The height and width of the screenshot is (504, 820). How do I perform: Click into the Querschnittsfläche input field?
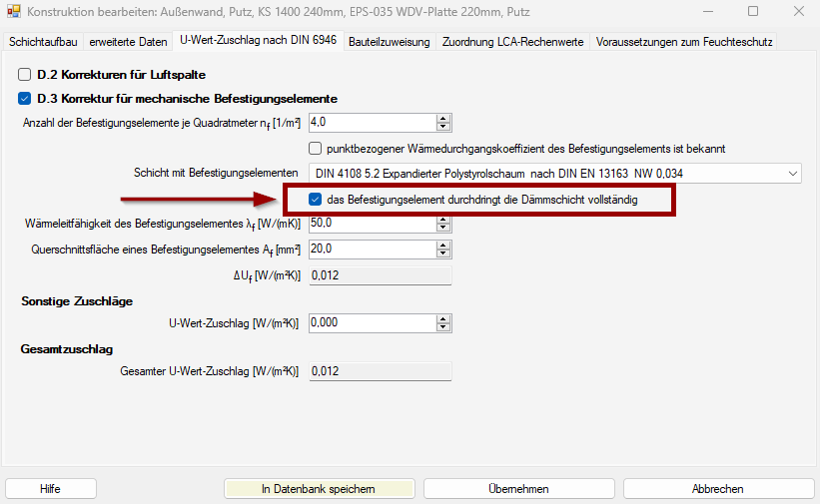pyautogui.click(x=372, y=250)
